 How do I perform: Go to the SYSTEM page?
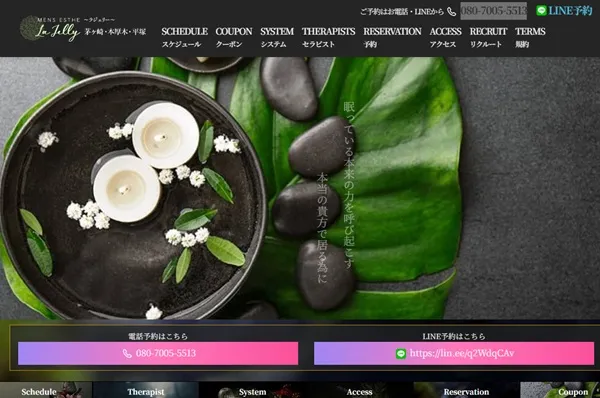(x=277, y=37)
